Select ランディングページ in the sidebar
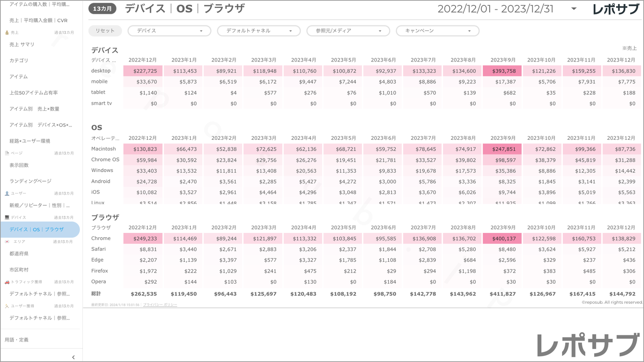 [30, 181]
